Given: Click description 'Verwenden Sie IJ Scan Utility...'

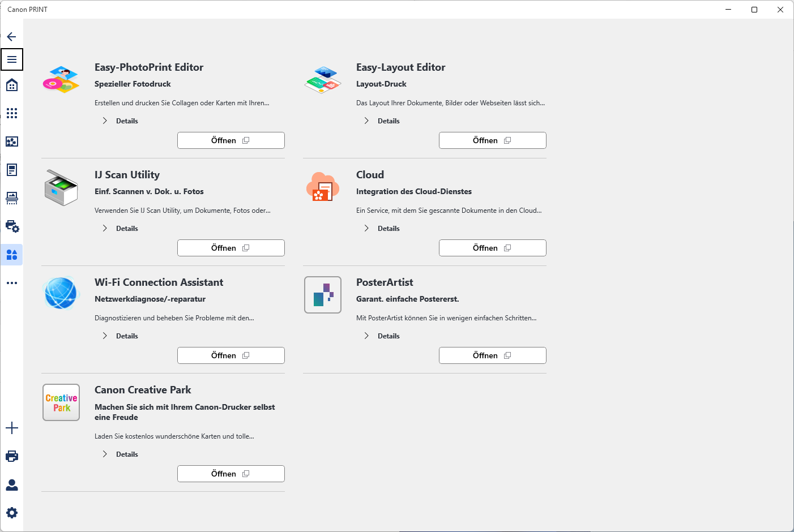Looking at the screenshot, I should pyautogui.click(x=182, y=211).
